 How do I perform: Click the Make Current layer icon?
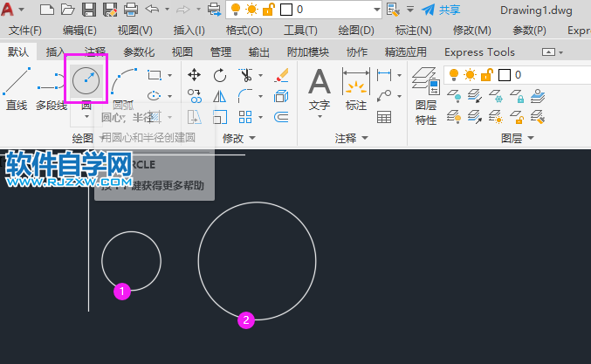538,96
